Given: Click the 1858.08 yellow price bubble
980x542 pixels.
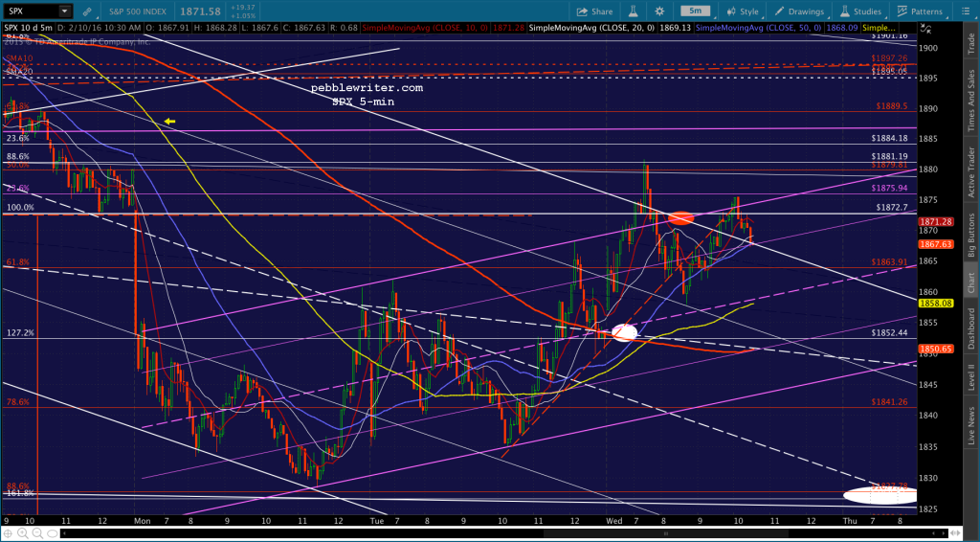Looking at the screenshot, I should (x=935, y=304).
